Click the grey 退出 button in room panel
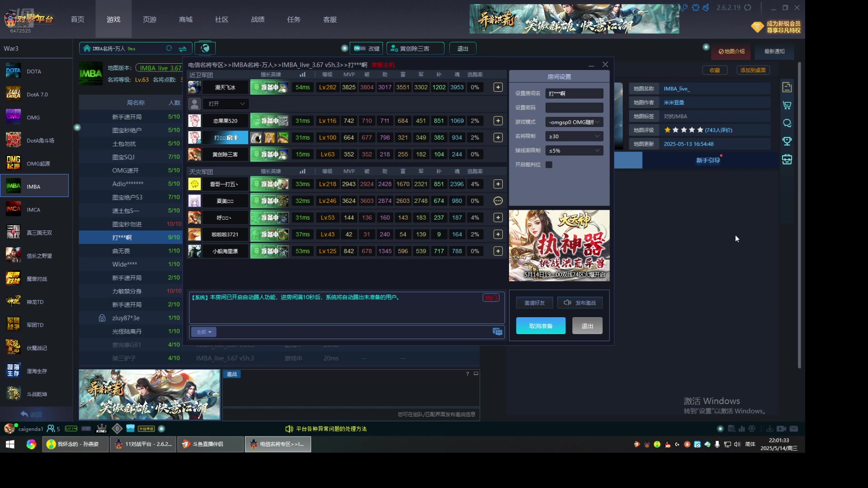 click(x=587, y=326)
